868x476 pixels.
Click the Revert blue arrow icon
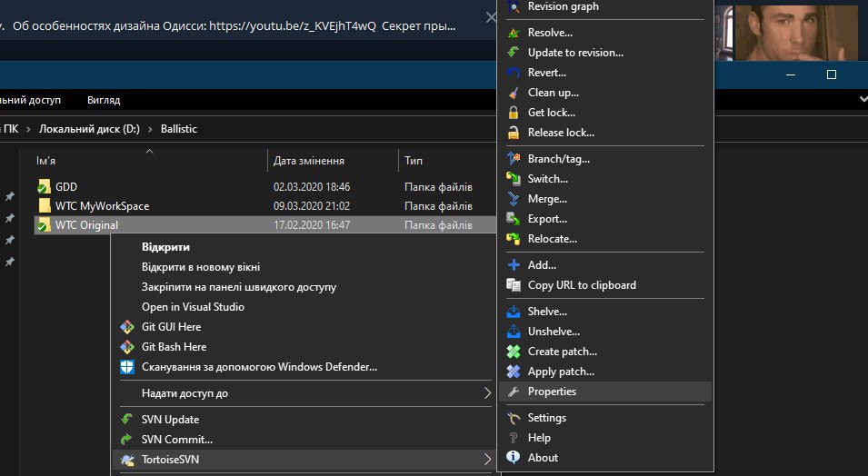(514, 73)
